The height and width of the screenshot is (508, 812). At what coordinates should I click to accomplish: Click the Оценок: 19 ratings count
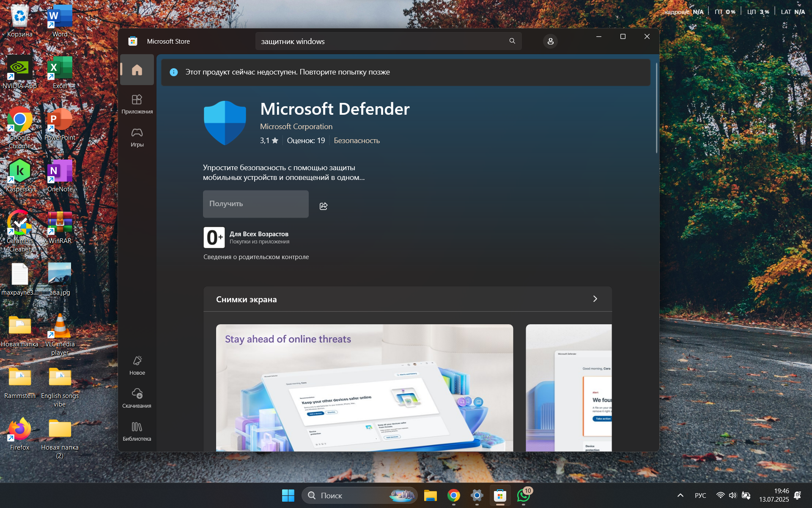click(x=306, y=141)
